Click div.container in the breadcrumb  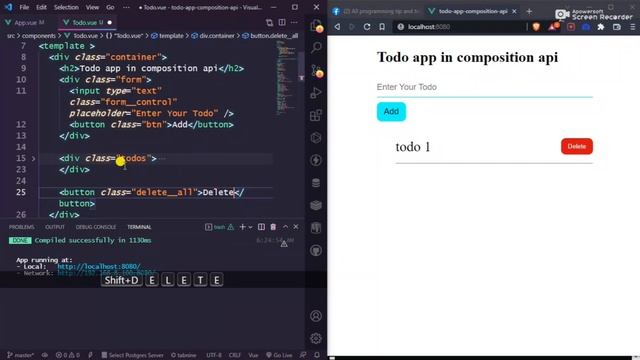(213, 36)
